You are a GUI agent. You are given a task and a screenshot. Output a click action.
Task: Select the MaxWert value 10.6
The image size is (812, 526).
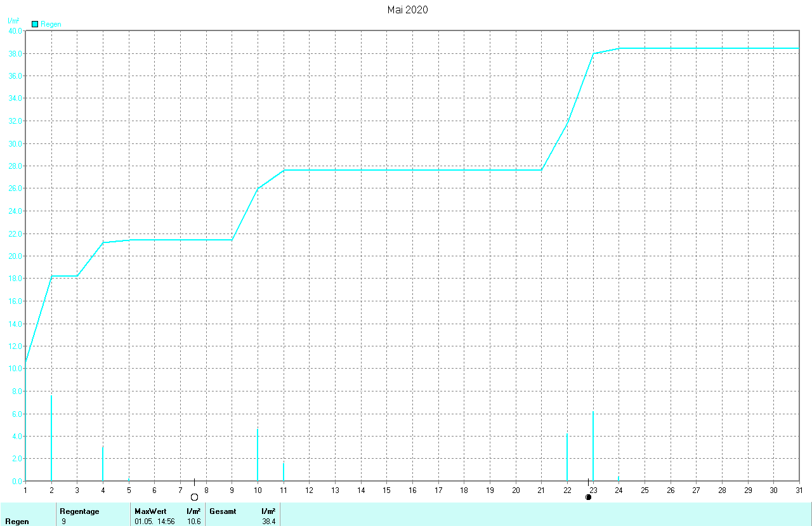[194, 522]
